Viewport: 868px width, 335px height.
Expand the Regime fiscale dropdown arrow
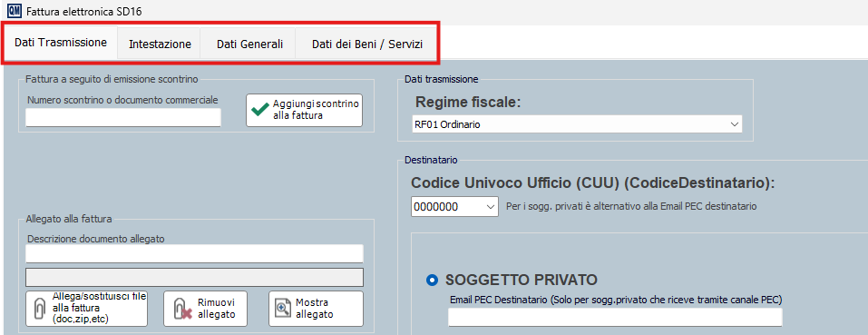[x=735, y=124]
